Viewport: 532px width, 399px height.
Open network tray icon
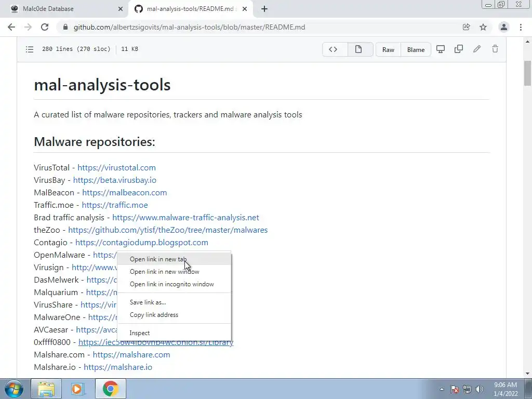pos(467,389)
